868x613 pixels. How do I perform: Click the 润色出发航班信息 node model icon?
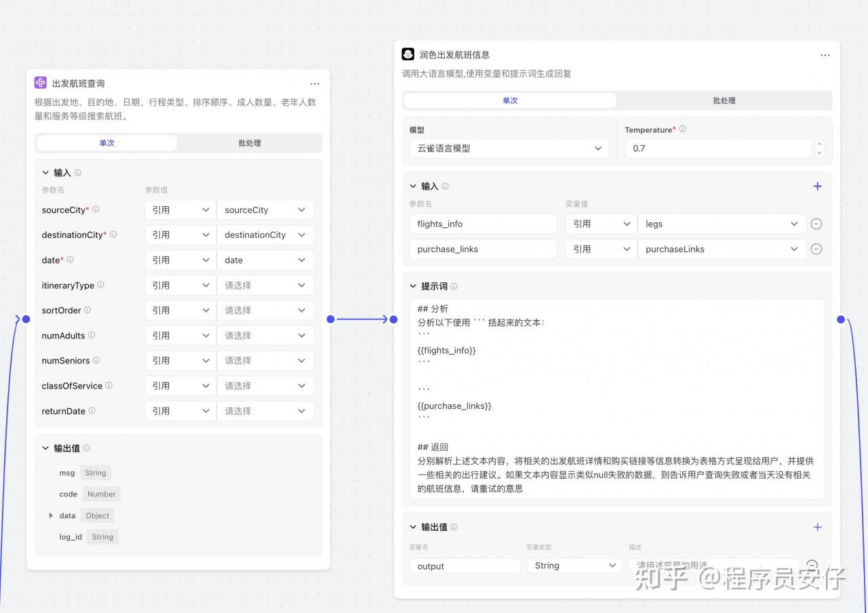pos(408,54)
